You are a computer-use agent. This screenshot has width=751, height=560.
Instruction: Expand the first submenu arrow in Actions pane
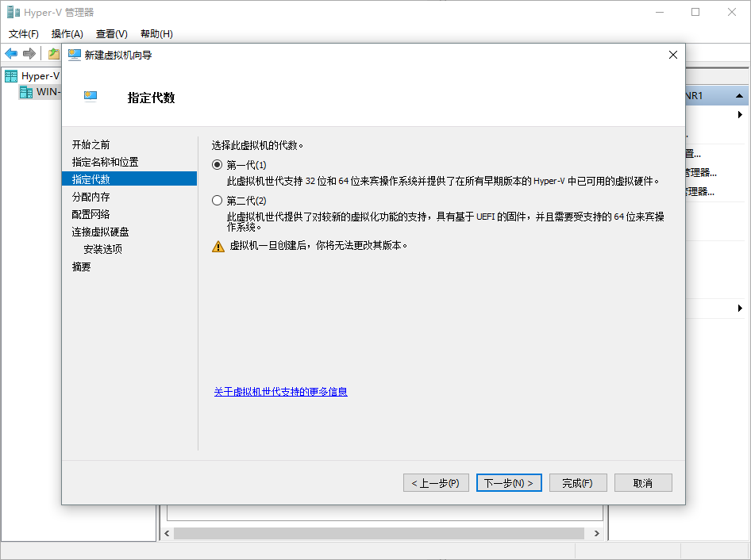pyautogui.click(x=740, y=115)
